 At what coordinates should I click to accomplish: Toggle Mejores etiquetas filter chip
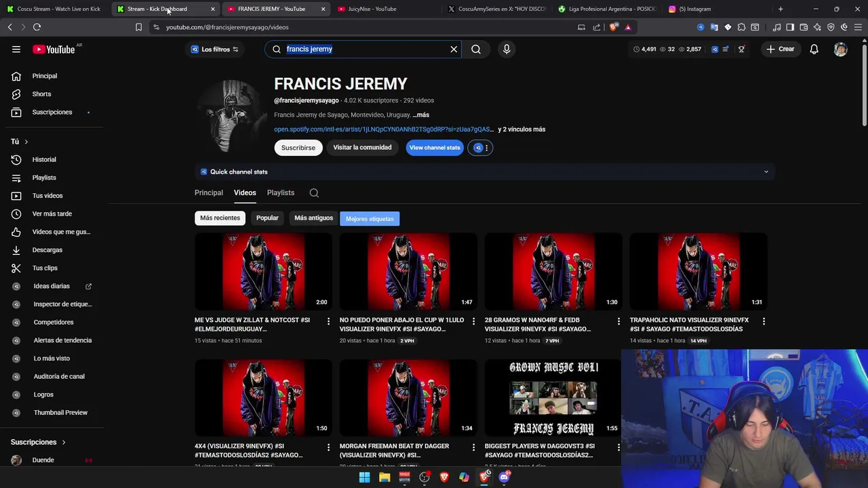pos(370,218)
